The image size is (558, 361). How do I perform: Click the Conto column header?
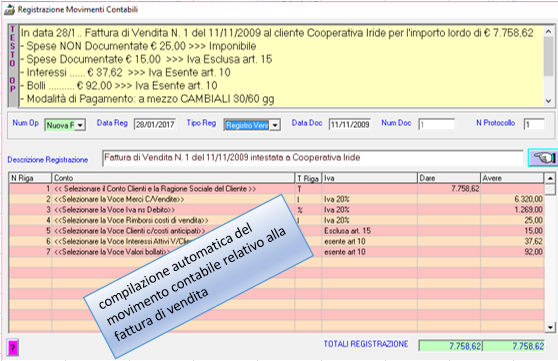tap(173, 178)
